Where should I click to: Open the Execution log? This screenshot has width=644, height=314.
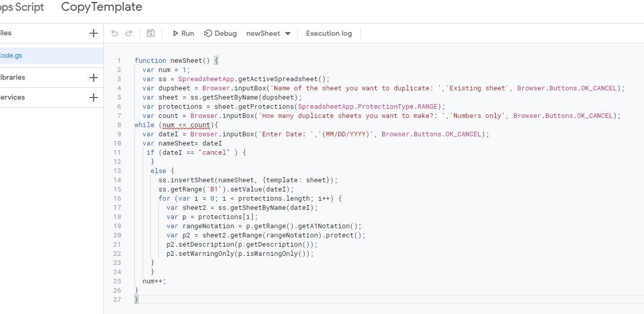329,33
